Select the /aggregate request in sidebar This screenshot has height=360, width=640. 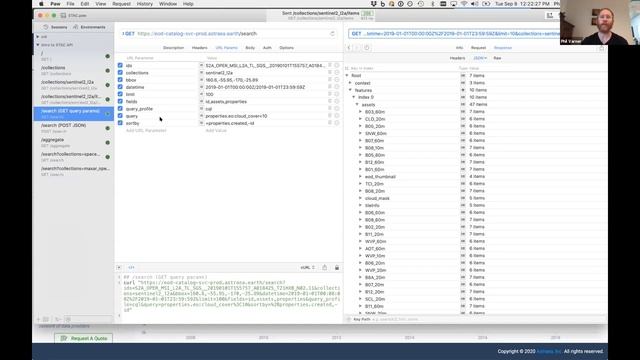point(73,142)
